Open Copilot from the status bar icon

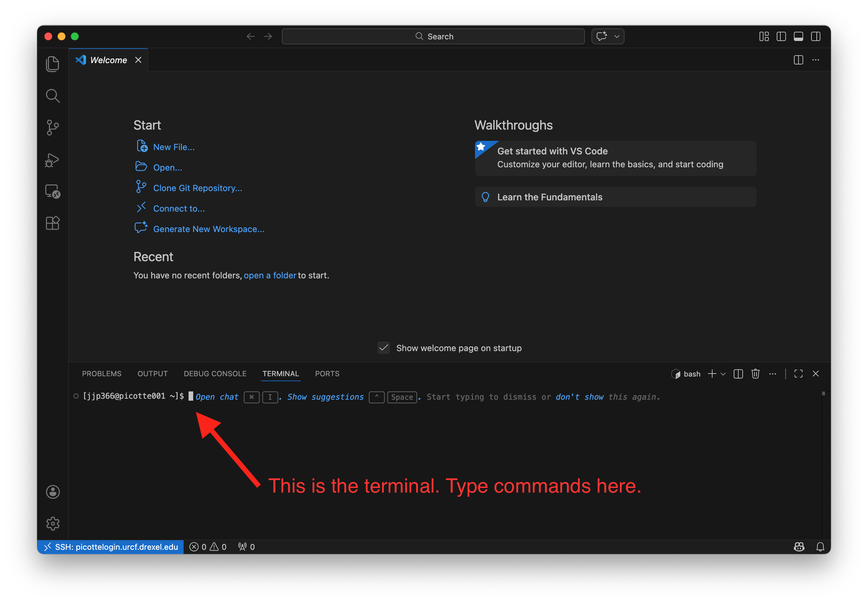(x=799, y=547)
